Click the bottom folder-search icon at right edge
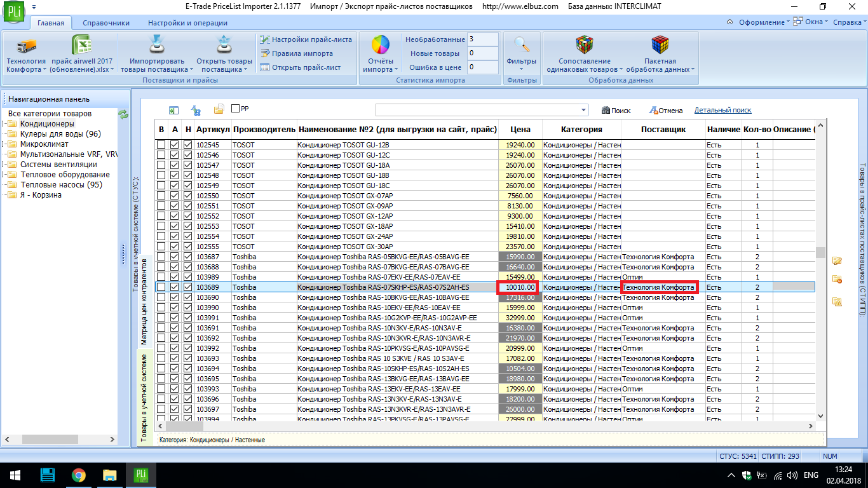The width and height of the screenshot is (868, 488). pyautogui.click(x=837, y=302)
